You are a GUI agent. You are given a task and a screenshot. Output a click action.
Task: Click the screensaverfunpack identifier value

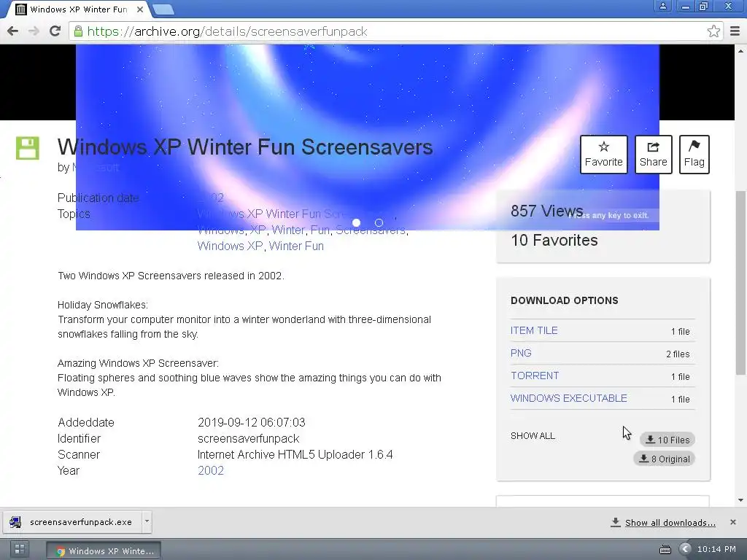tap(248, 438)
